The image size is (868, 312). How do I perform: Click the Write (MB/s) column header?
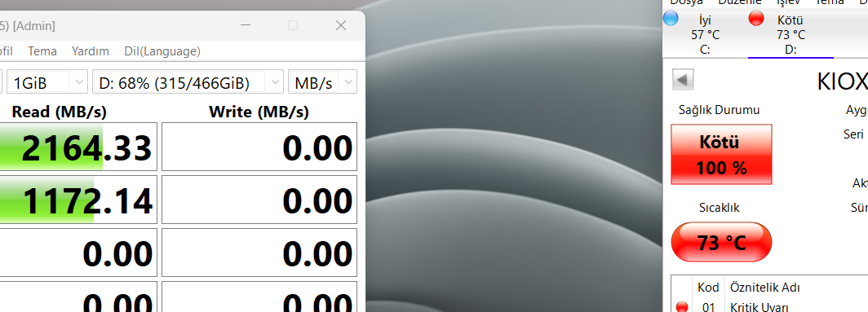(259, 112)
